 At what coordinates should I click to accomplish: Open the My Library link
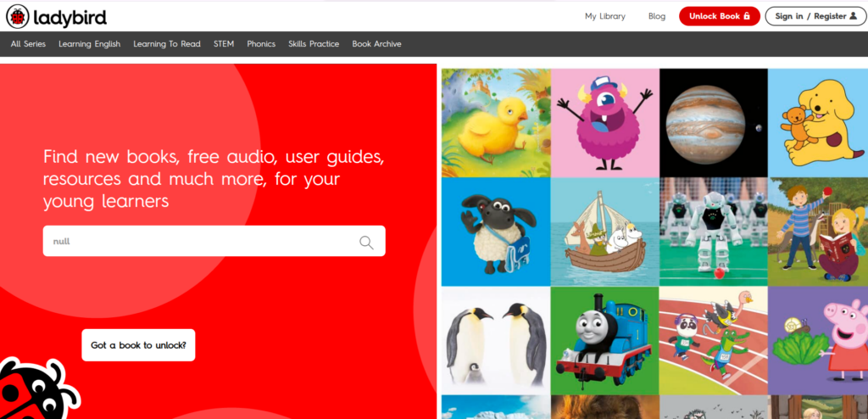pos(605,16)
